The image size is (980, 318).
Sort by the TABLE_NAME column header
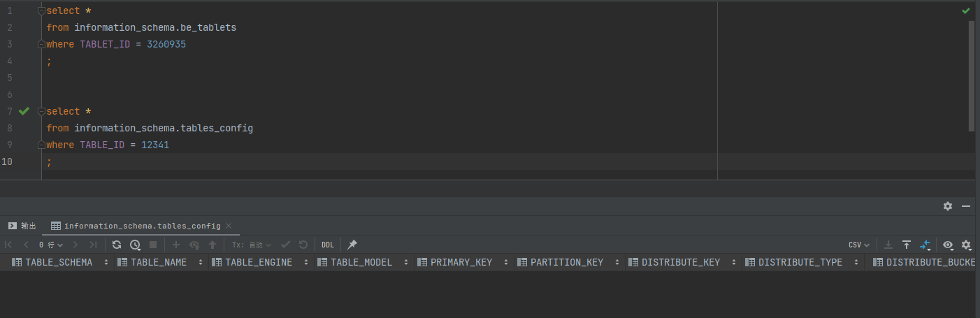160,262
